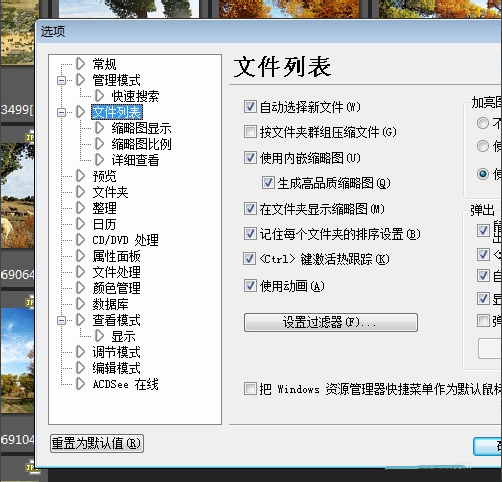Screen dimensions: 502x482
Task: Toggle <Ctrl> 键激活热跟踪(K) checkbox
Action: 250,259
